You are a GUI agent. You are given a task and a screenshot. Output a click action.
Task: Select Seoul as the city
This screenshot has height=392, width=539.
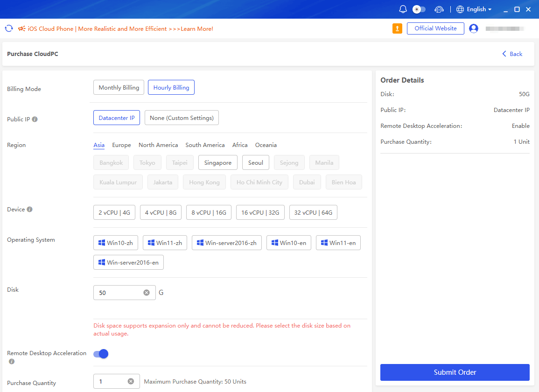point(256,163)
